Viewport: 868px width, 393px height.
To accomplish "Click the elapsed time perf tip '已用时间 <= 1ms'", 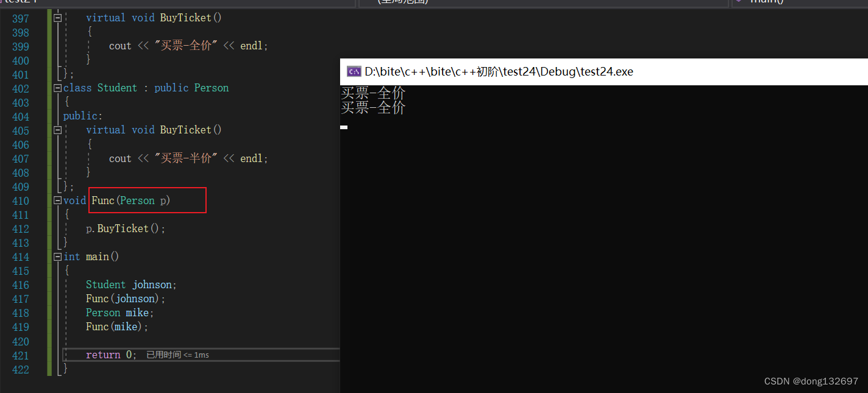I will (x=177, y=355).
